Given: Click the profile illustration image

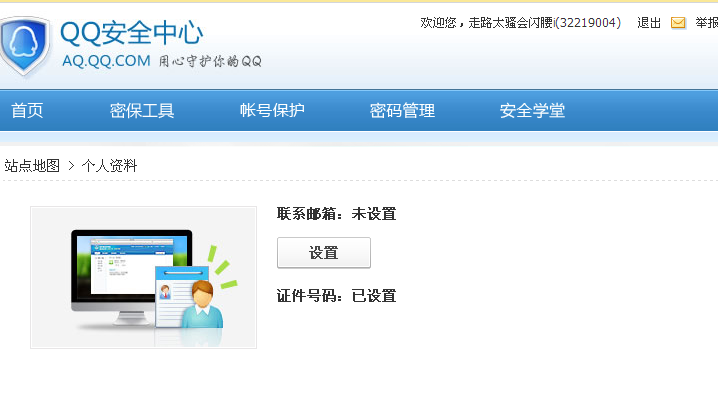Looking at the screenshot, I should coord(143,277).
